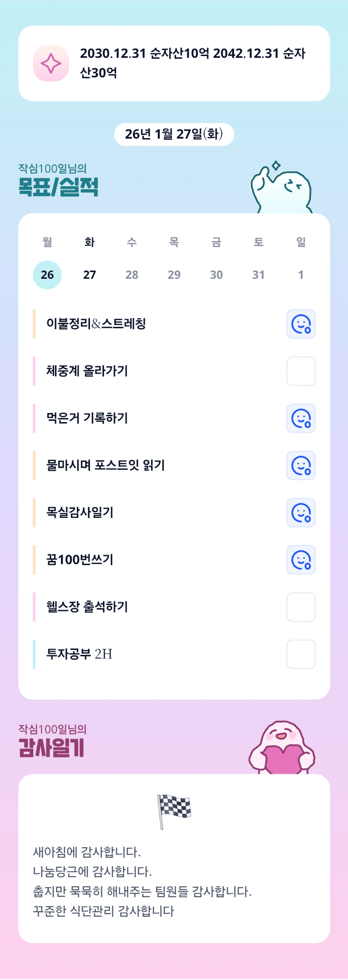Select Wednesday the 28th

pyautogui.click(x=132, y=275)
